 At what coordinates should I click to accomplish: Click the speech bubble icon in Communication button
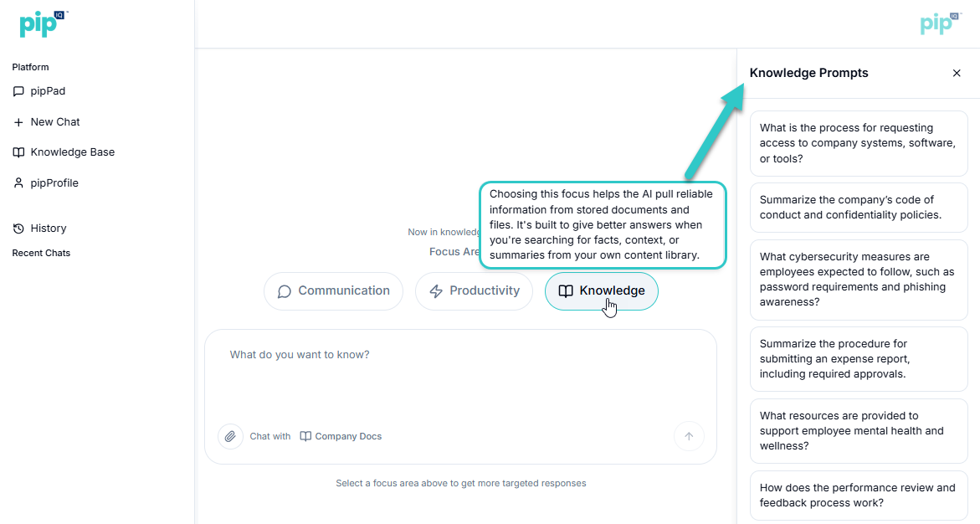(285, 291)
